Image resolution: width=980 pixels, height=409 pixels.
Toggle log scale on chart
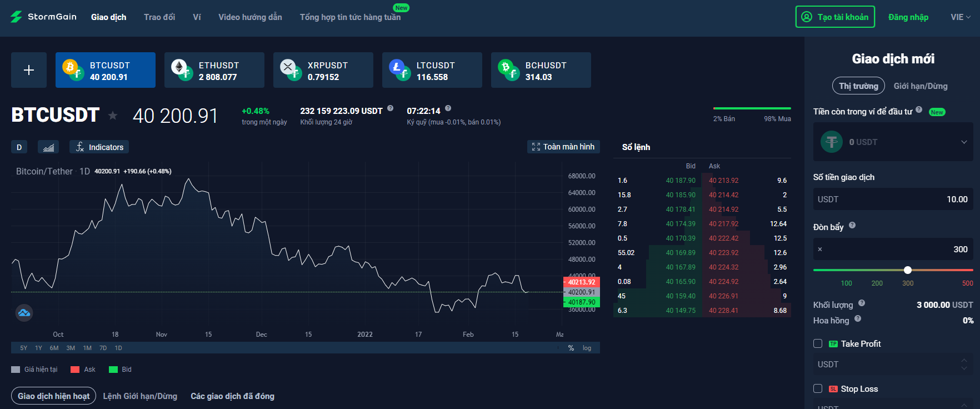pyautogui.click(x=587, y=348)
